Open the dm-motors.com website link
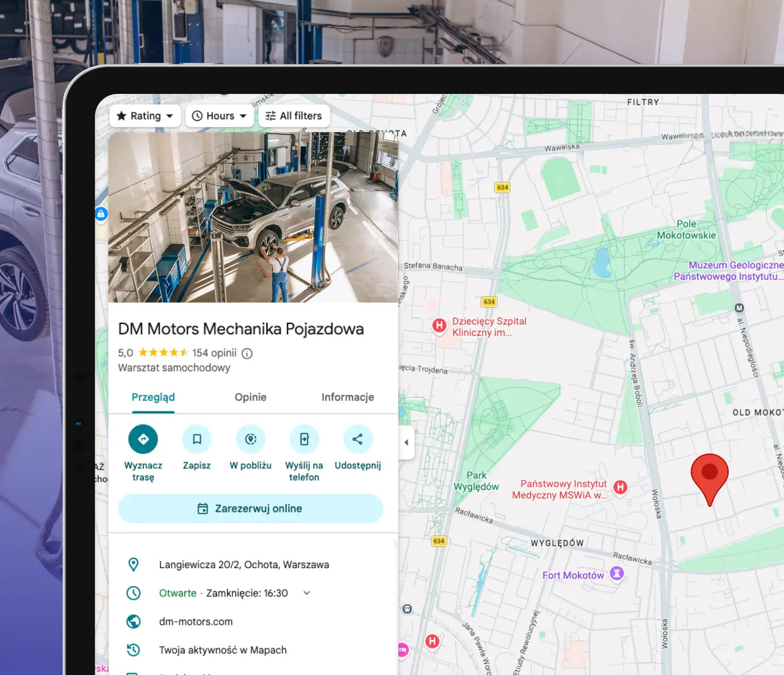This screenshot has width=784, height=675. point(196,622)
